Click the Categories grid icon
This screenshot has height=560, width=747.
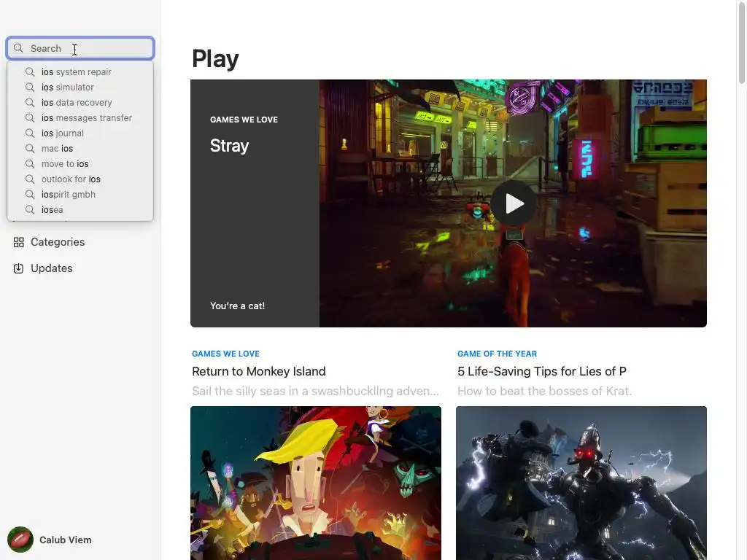click(18, 242)
